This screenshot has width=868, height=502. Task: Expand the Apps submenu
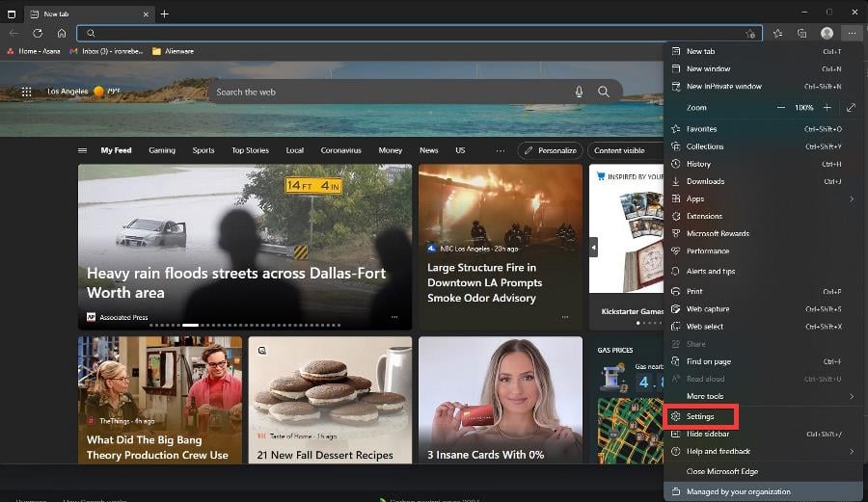pos(764,199)
